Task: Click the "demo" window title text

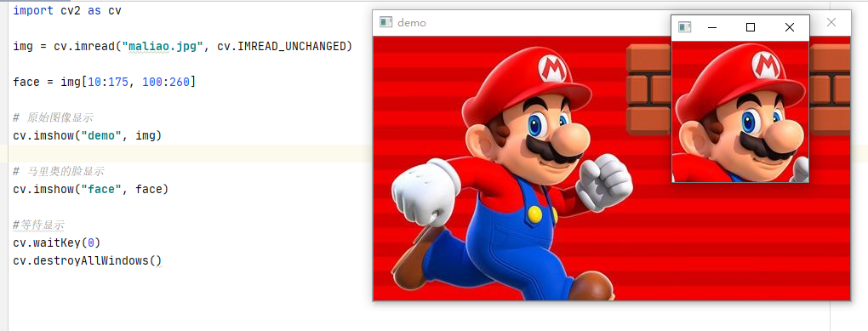Action: [x=412, y=23]
